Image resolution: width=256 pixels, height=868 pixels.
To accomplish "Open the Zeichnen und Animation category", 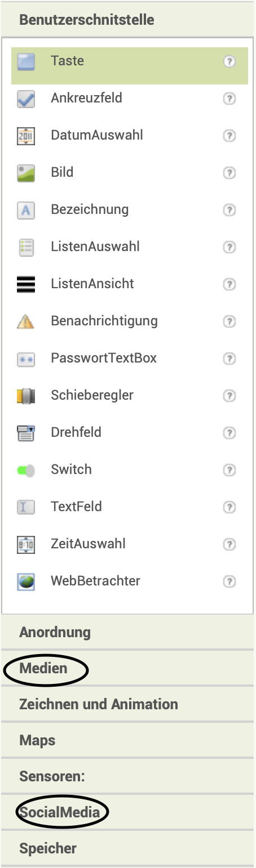I will click(x=127, y=704).
